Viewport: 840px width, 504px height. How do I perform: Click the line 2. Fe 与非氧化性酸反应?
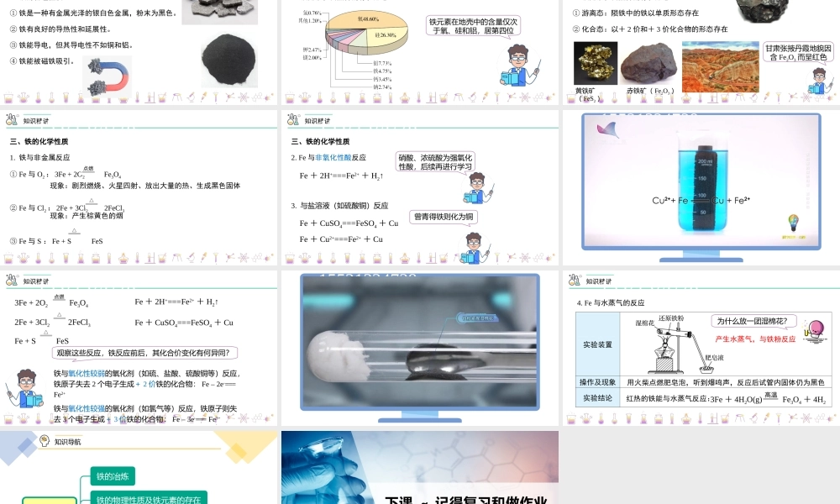[x=328, y=157]
